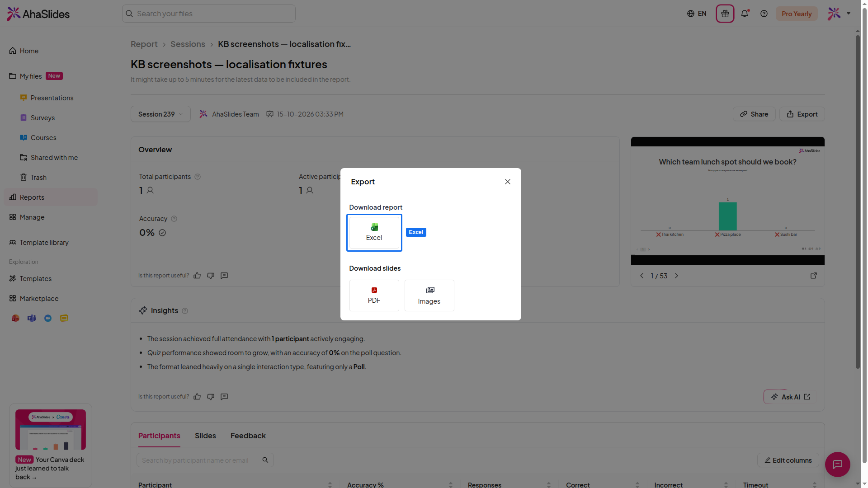Open help question mark icon
This screenshot has width=868, height=488.
(764, 14)
